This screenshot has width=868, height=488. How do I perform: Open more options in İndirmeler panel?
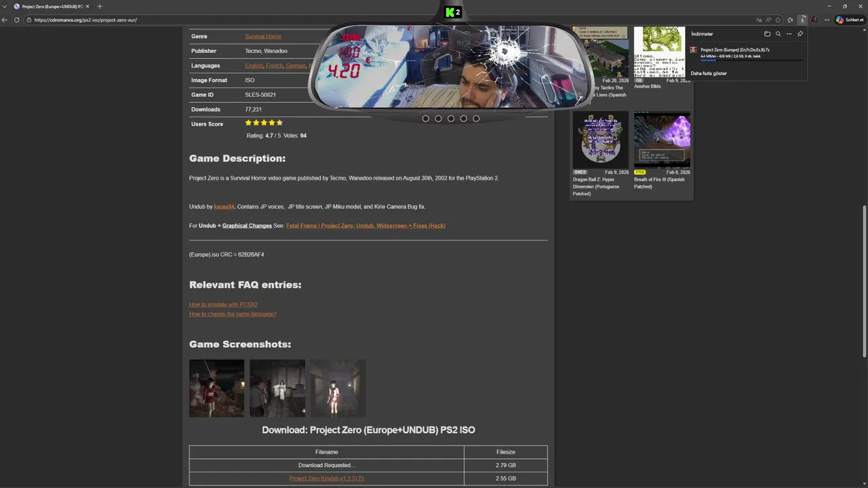pos(789,34)
